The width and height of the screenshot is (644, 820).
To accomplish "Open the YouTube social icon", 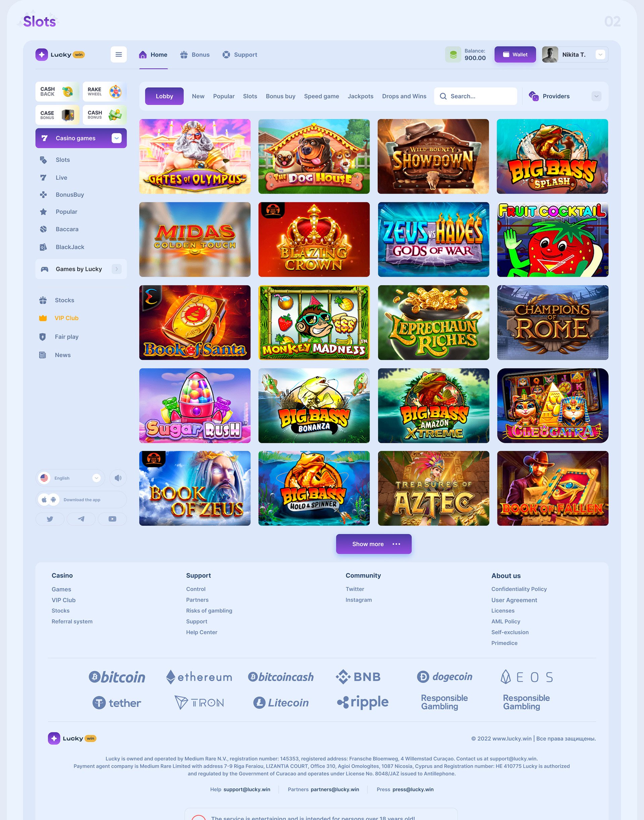I will pos(112,519).
